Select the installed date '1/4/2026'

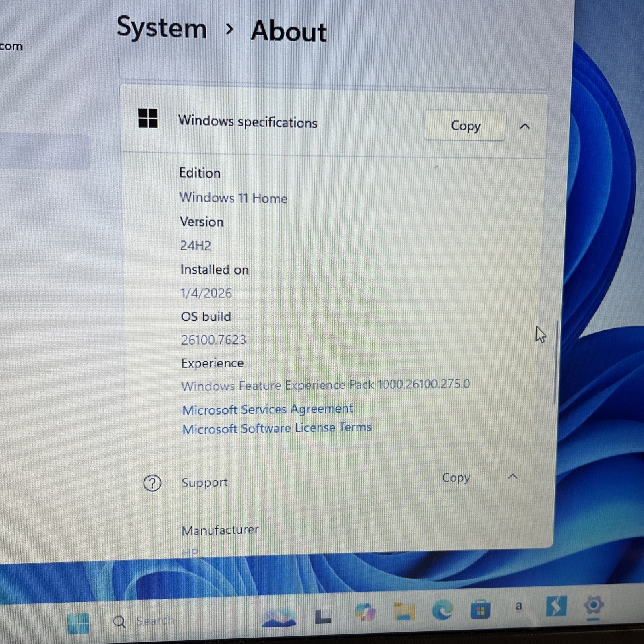[x=206, y=293]
